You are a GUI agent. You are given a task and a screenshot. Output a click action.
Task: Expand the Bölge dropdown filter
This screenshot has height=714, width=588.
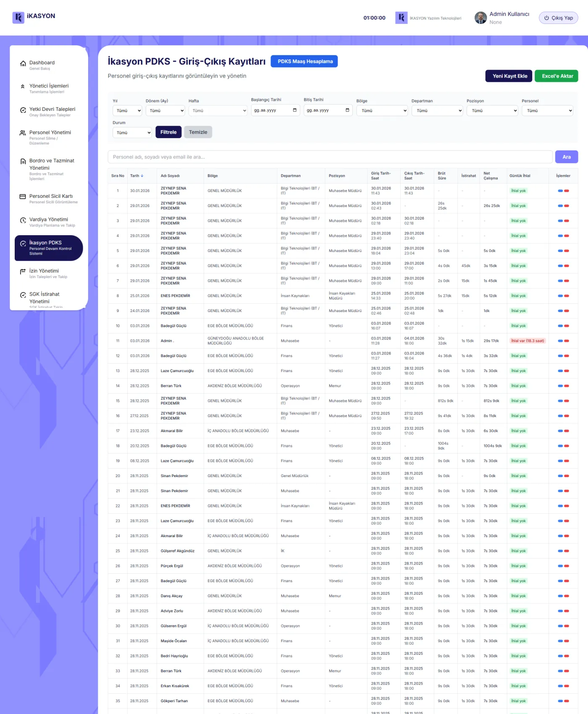(382, 110)
